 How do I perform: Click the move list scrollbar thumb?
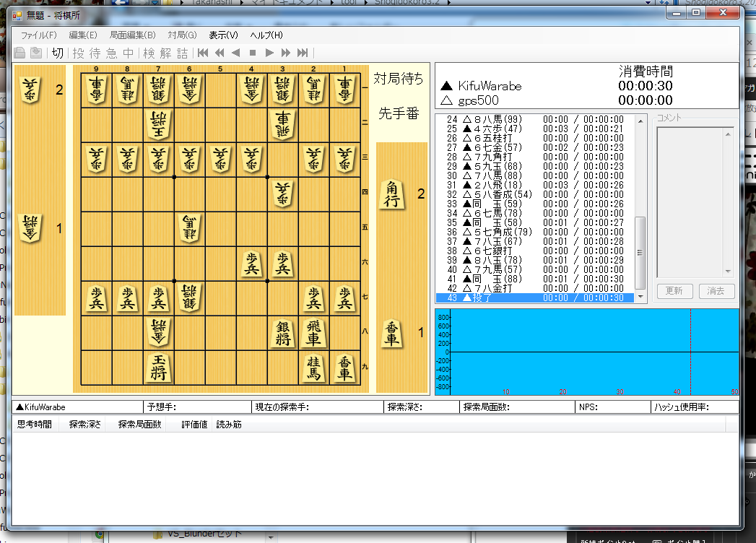click(x=640, y=253)
